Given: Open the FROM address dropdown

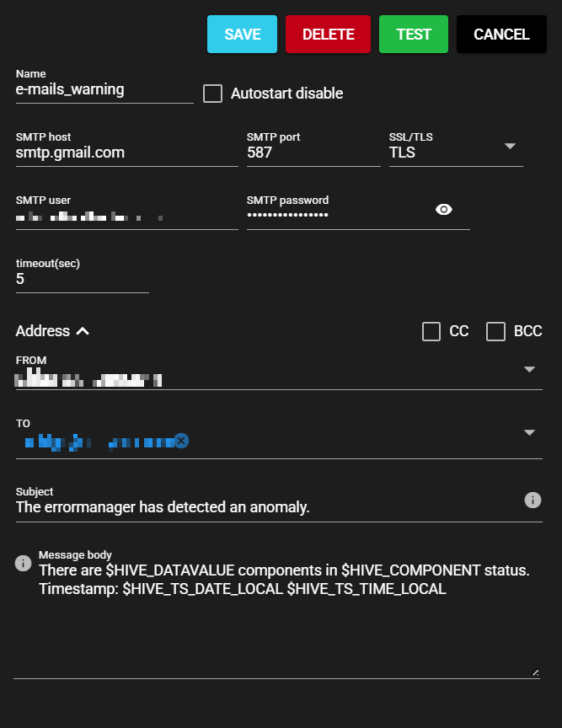Looking at the screenshot, I should point(529,369).
